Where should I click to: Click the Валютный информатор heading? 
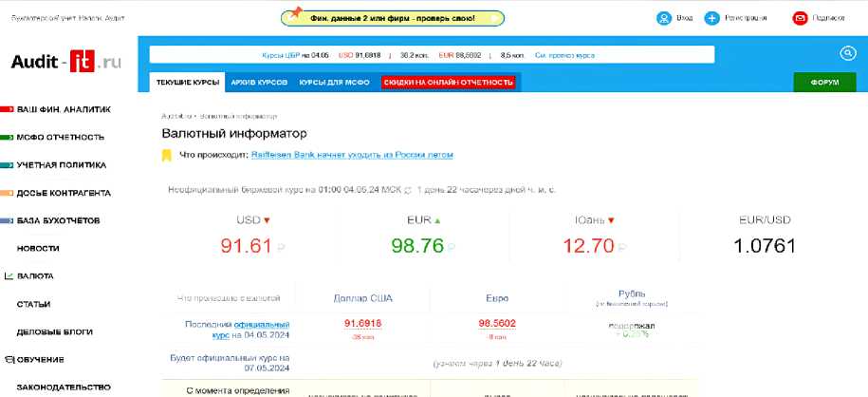(234, 134)
